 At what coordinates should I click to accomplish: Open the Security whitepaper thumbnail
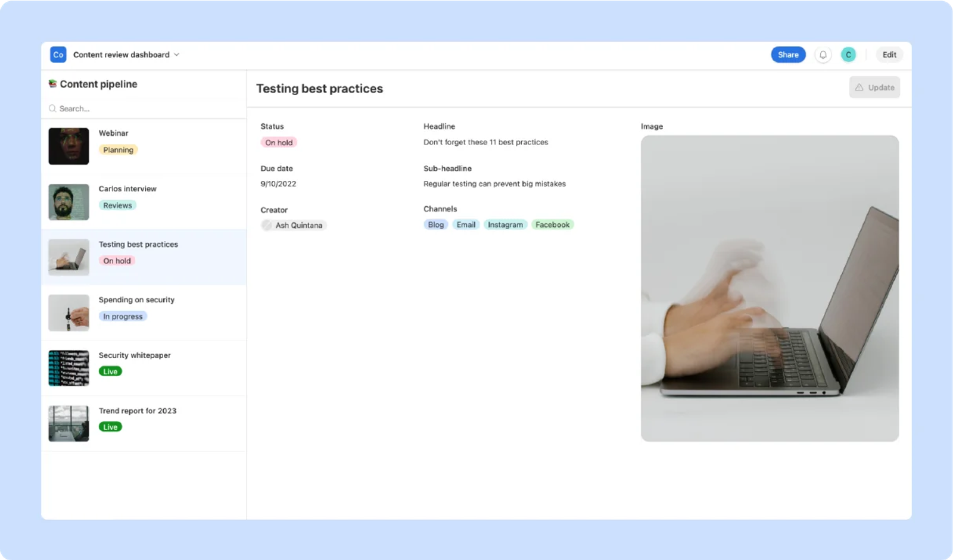(x=68, y=368)
